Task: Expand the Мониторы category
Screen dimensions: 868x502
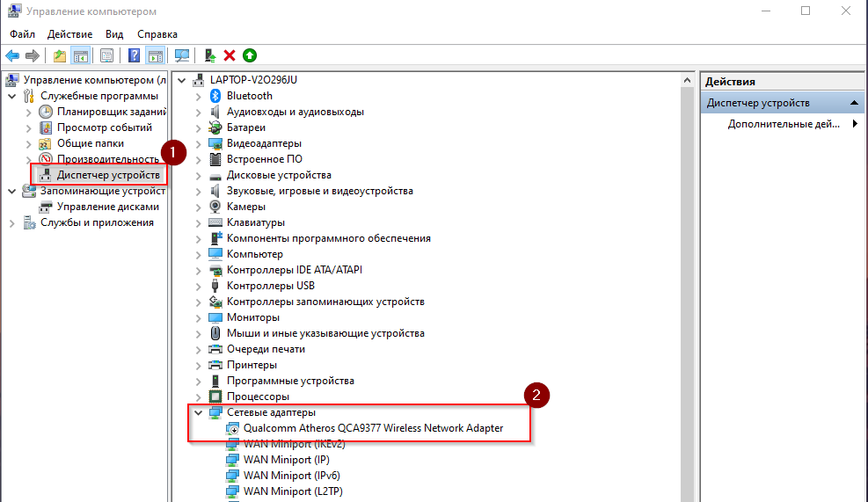Action: pos(198,317)
